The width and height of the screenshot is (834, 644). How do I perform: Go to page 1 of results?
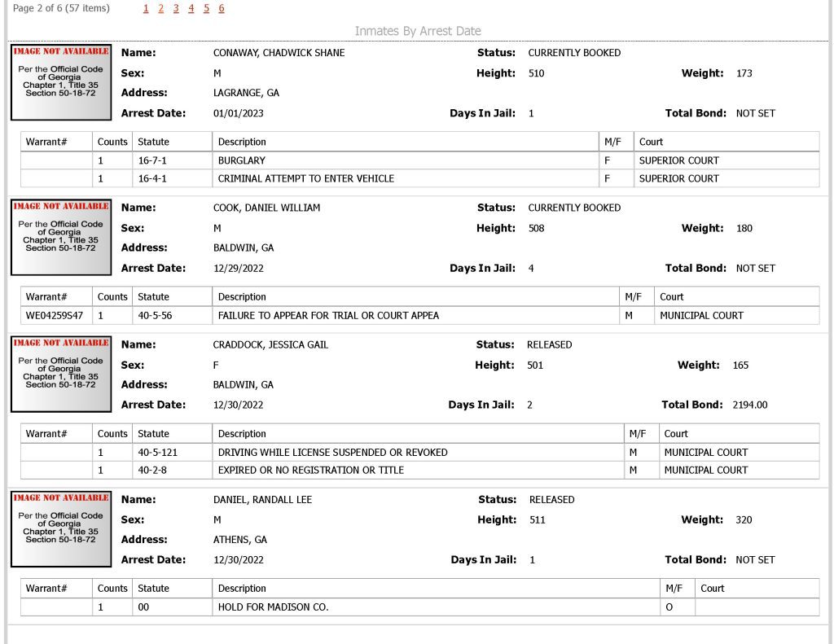(146, 8)
